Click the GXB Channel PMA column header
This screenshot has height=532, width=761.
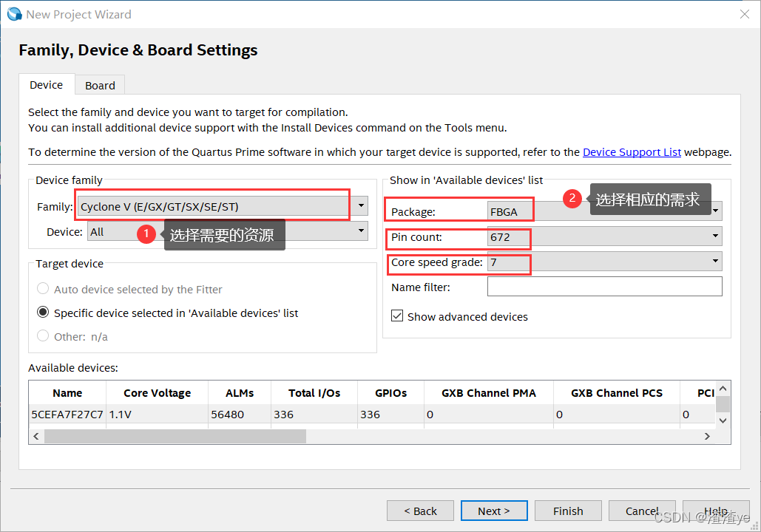[x=489, y=393]
